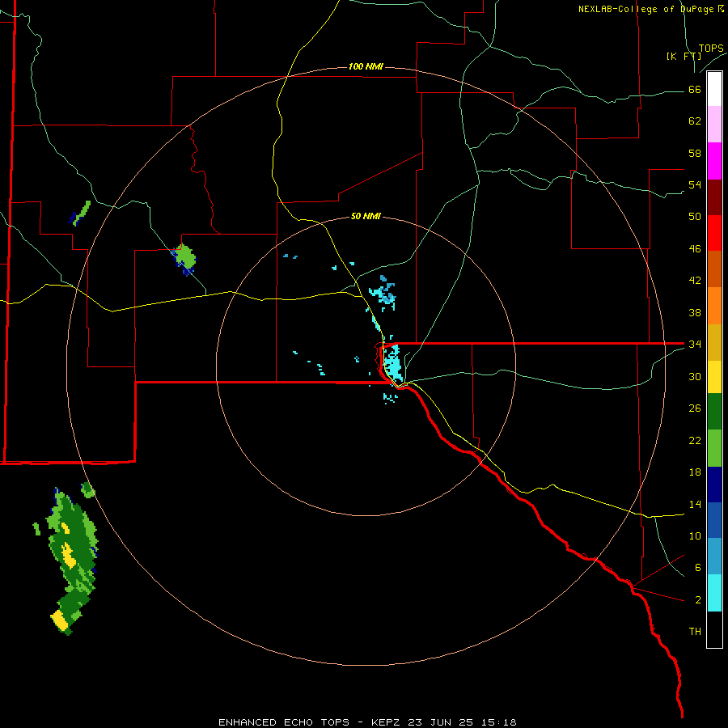The image size is (728, 728).
Task: Click the large cyan echo at radar center
Action: [392, 363]
